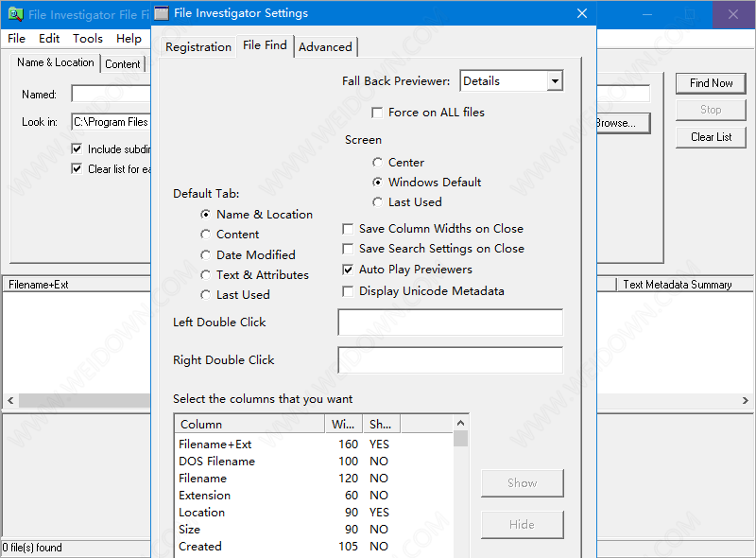The width and height of the screenshot is (756, 558).
Task: Enable Save Search Settings on Close
Action: [349, 249]
